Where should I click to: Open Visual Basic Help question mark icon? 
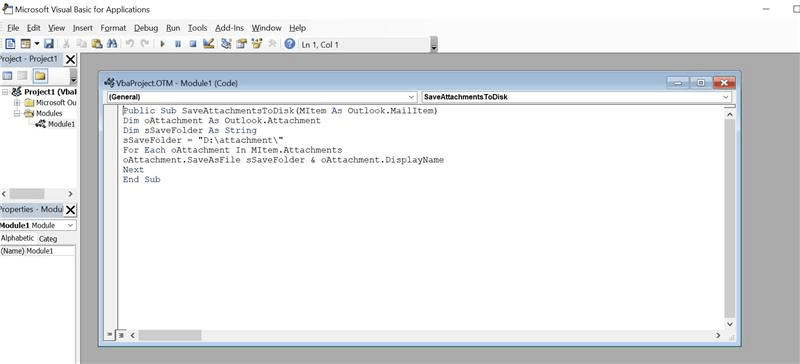pos(290,44)
